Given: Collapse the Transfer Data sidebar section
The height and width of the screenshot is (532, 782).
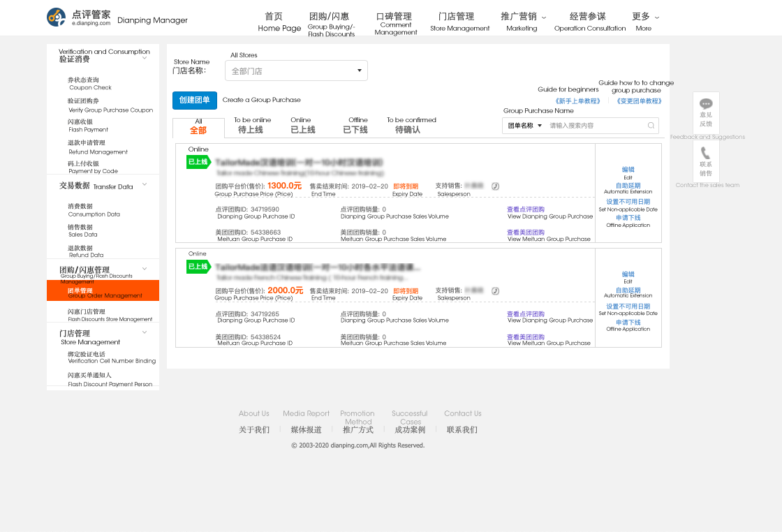Looking at the screenshot, I should [145, 185].
